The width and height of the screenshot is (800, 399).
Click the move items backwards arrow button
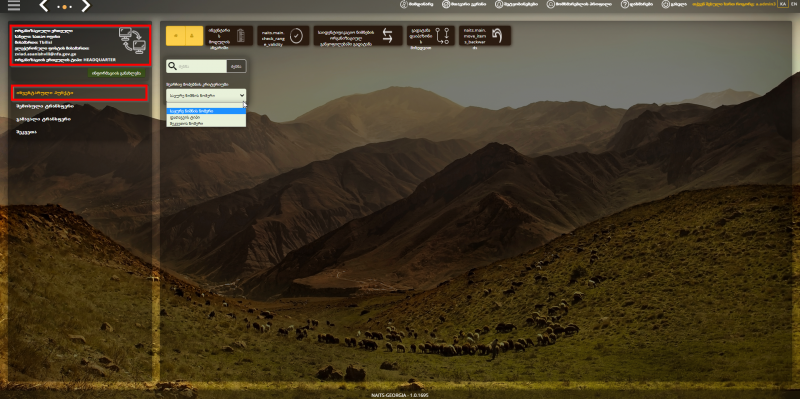[x=484, y=36]
